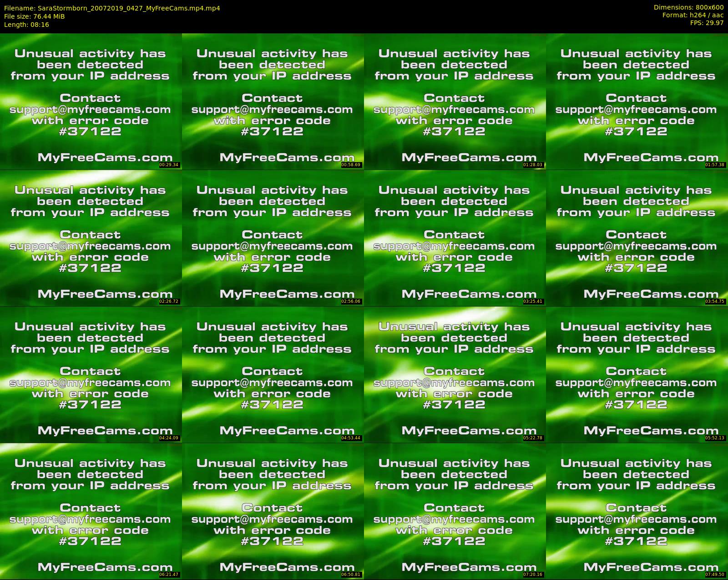Click the Filename line in the header
This screenshot has width=728, height=580.
(x=112, y=8)
